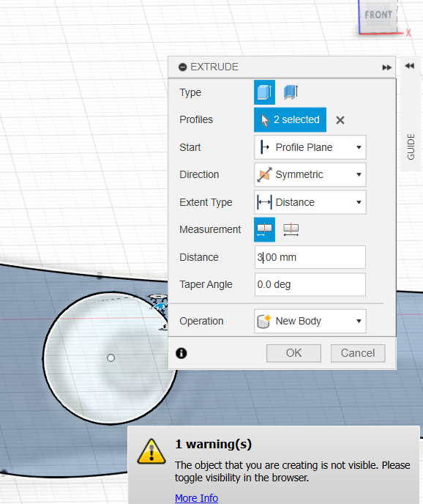Screen dimensions: 423x504
Task: Confirm extrude with OK button
Action: 293,353
